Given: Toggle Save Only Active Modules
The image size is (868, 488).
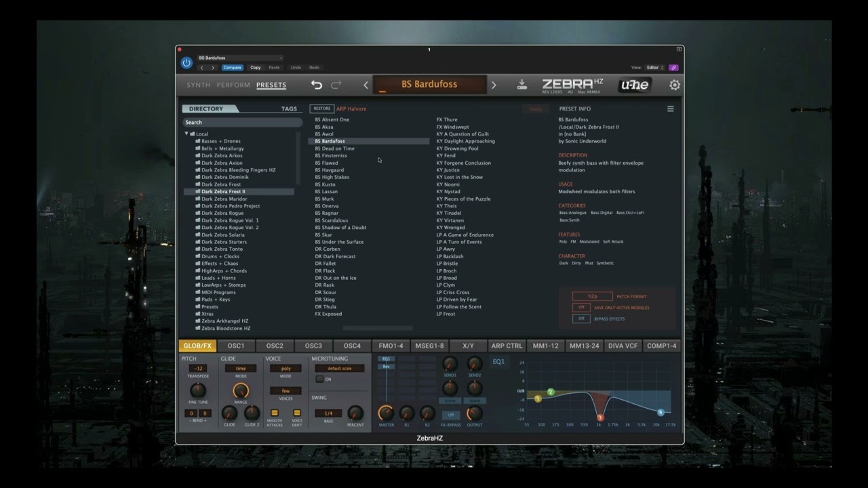Looking at the screenshot, I should click(581, 308).
